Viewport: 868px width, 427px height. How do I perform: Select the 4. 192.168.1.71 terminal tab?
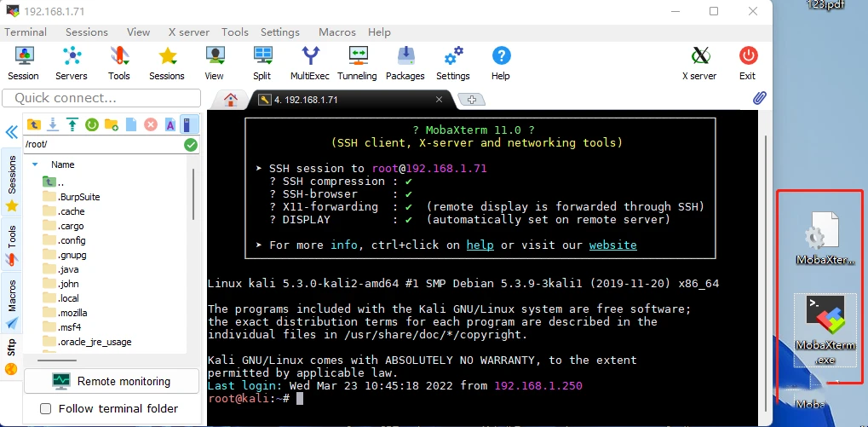tap(351, 100)
